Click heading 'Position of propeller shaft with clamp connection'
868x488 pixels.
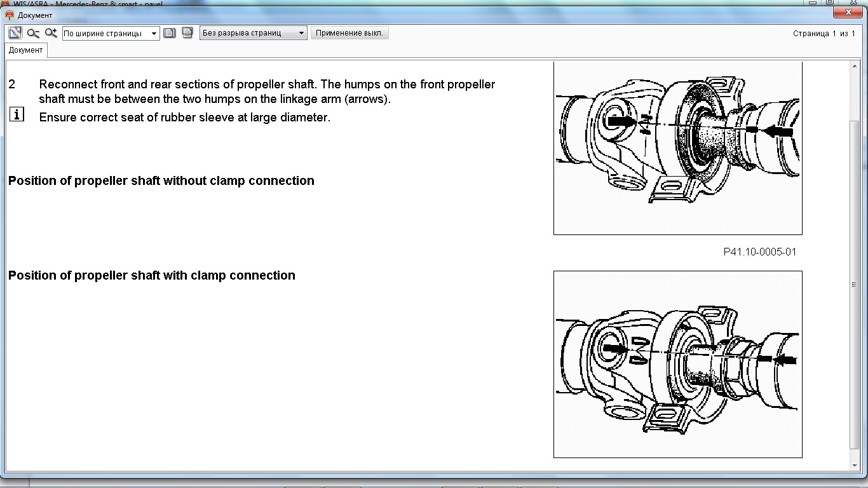coord(152,275)
